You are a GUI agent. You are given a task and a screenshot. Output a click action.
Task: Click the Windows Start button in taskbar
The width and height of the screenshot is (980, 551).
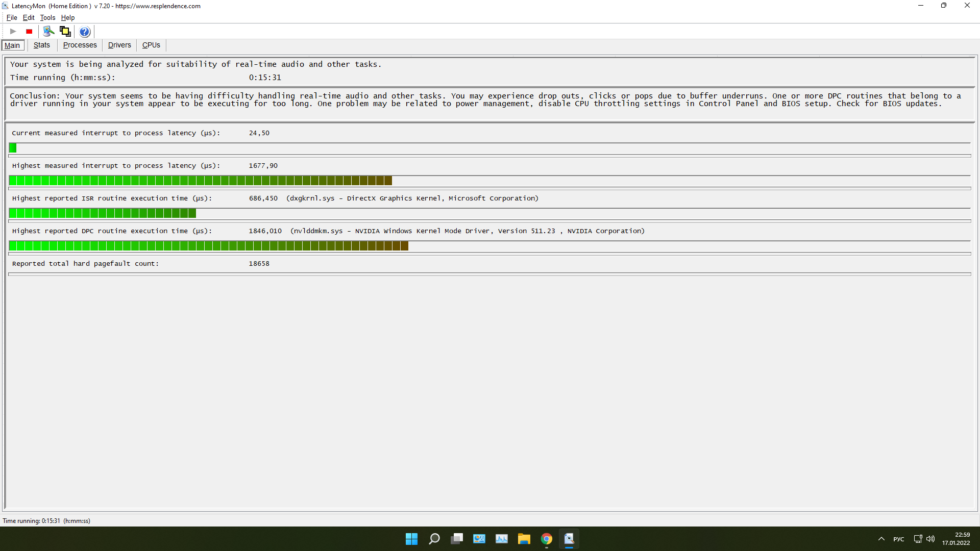pos(411,539)
